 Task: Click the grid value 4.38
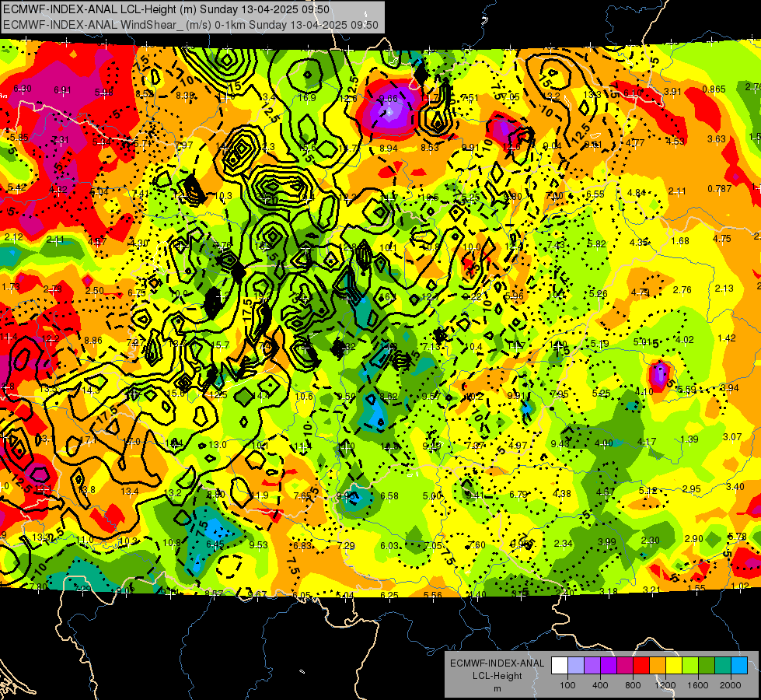click(x=562, y=494)
